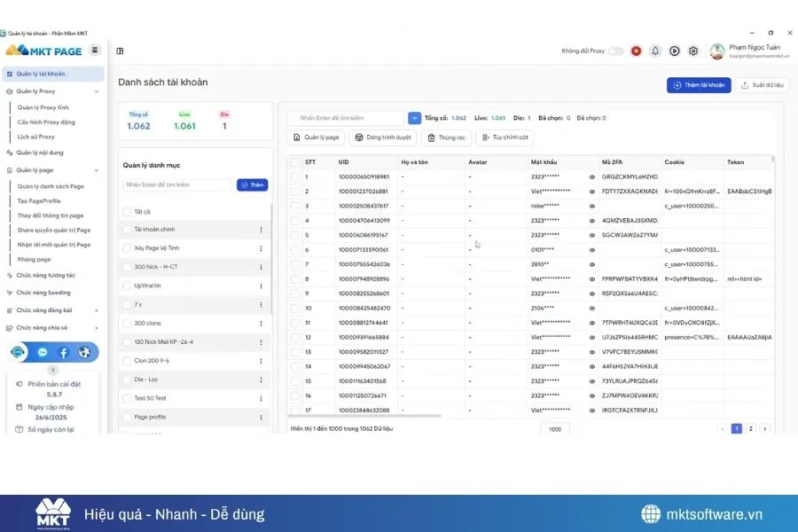Expand the Chức năng chia sẻ submenu
Screen dimensions: 798x532
(96, 327)
